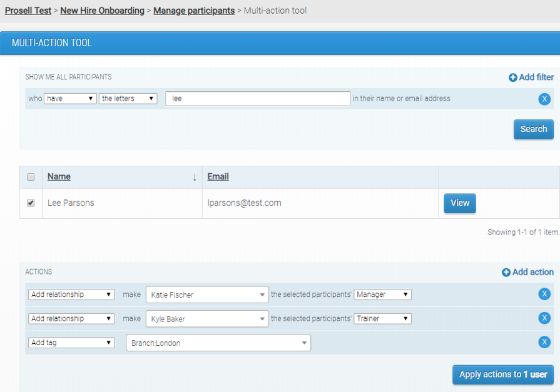
Task: Delete the Kyle Baker Trainer action row
Action: point(544,318)
